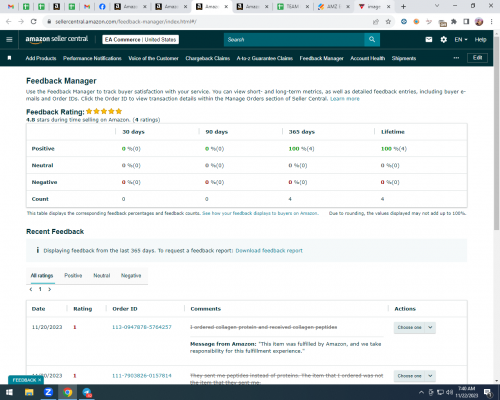The width and height of the screenshot is (500, 400).
Task: Switch to the Positive ratings tab
Action: pos(73,275)
